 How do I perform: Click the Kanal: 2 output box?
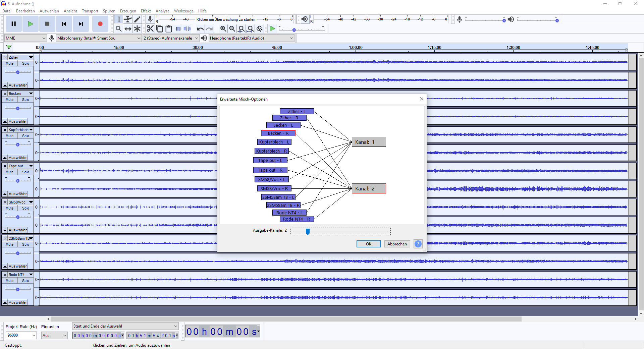(x=369, y=188)
